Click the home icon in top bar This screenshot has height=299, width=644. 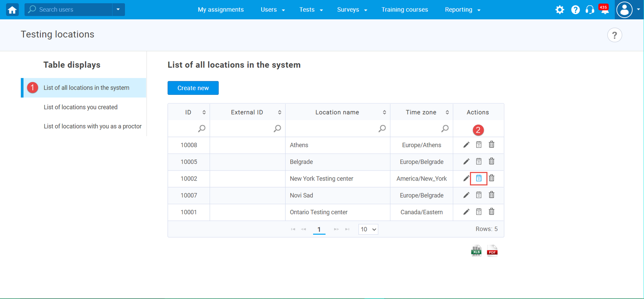(x=12, y=10)
